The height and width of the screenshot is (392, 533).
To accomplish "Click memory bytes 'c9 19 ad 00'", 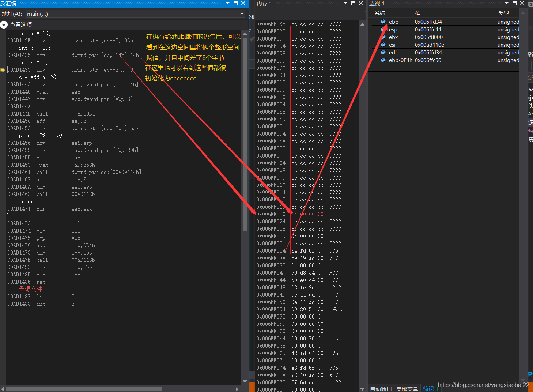I will (x=307, y=258).
